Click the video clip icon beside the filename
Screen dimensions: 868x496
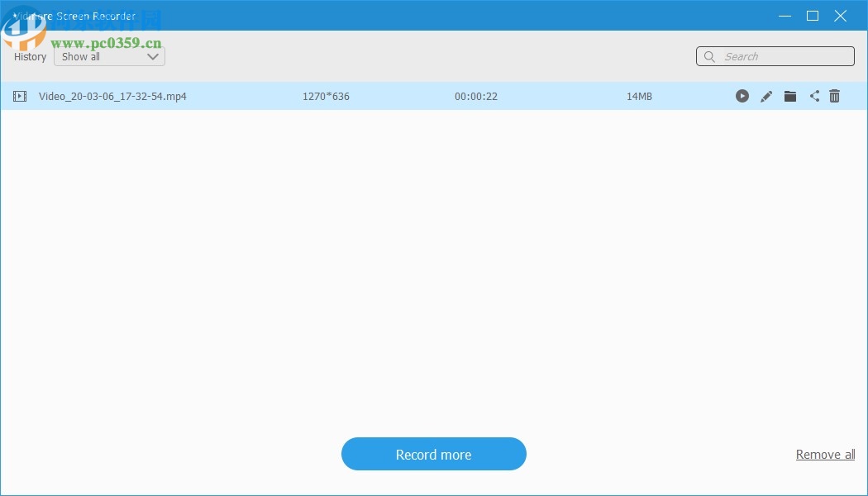click(19, 96)
